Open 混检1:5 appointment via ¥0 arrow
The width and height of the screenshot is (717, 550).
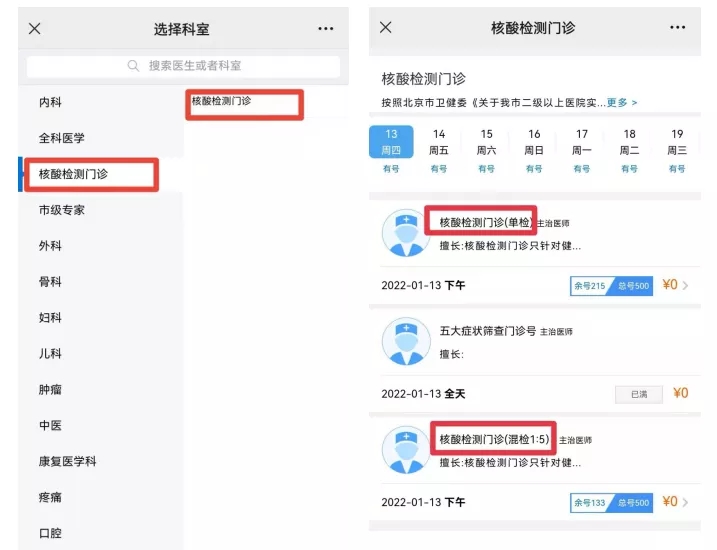pos(676,502)
